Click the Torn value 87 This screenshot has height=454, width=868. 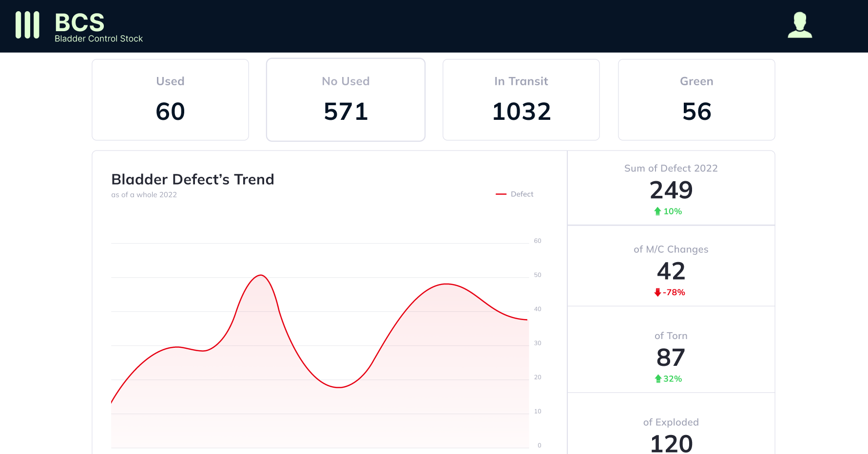[671, 358]
